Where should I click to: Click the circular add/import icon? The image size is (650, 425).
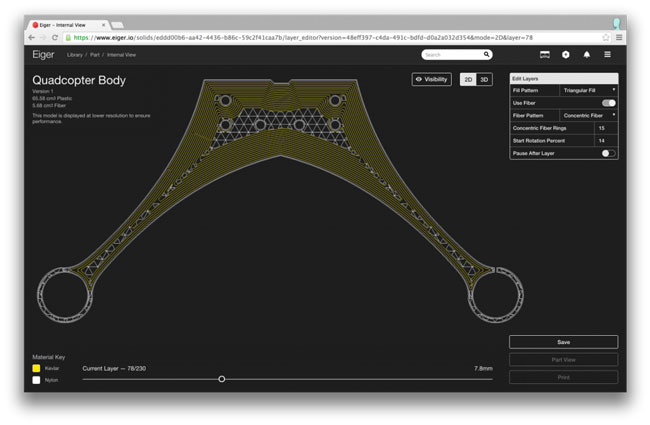click(565, 55)
